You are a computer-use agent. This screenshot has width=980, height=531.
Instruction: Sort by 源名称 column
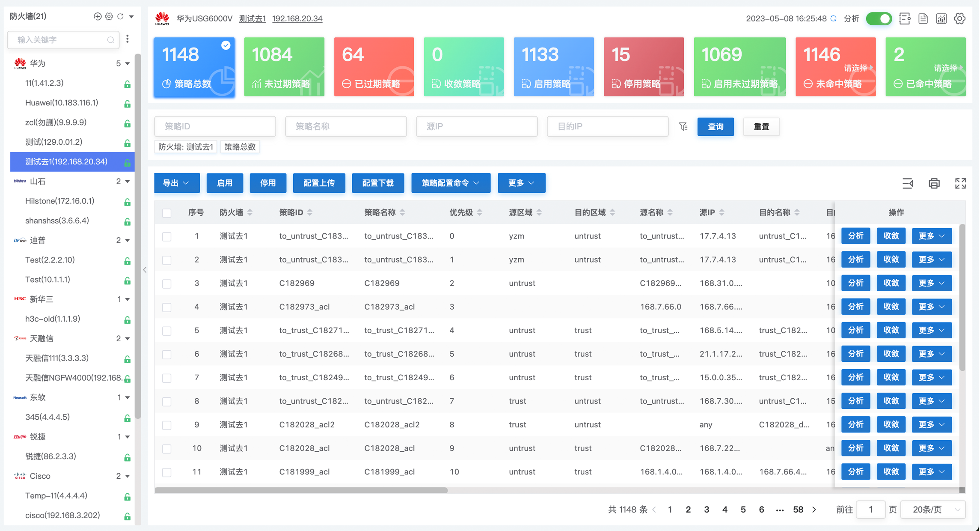(x=670, y=212)
